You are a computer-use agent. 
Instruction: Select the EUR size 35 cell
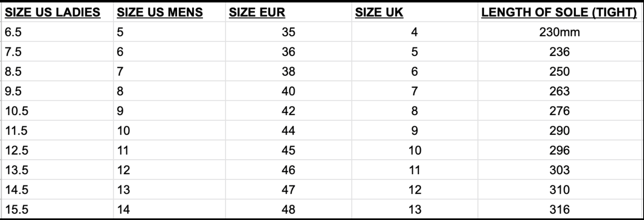pyautogui.click(x=288, y=32)
